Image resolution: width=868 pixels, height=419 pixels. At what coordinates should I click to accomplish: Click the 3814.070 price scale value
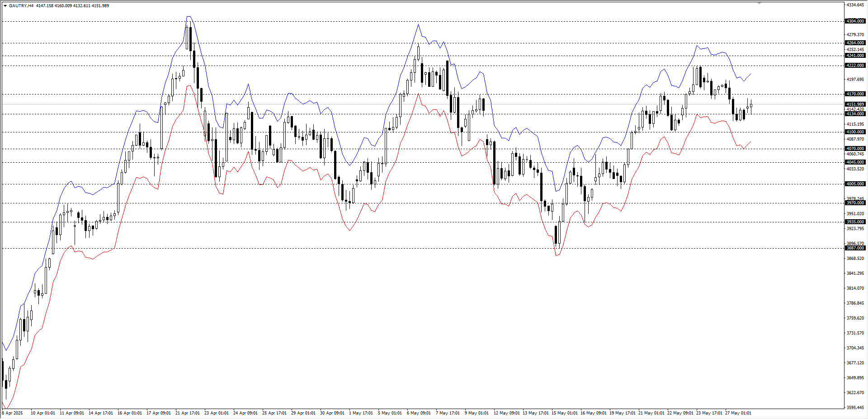pyautogui.click(x=855, y=288)
